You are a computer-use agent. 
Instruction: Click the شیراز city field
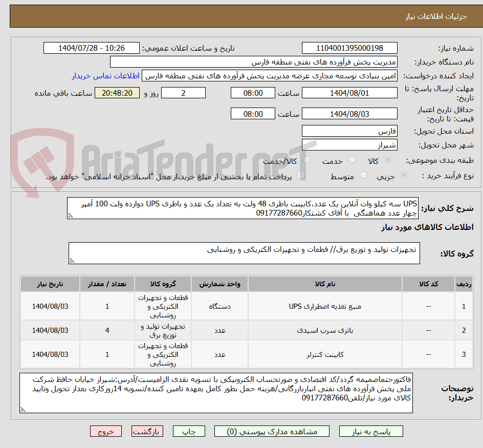349,145
